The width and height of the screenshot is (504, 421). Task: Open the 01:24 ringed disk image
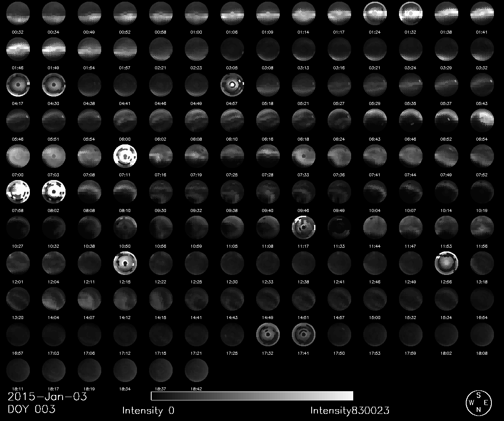(375, 13)
